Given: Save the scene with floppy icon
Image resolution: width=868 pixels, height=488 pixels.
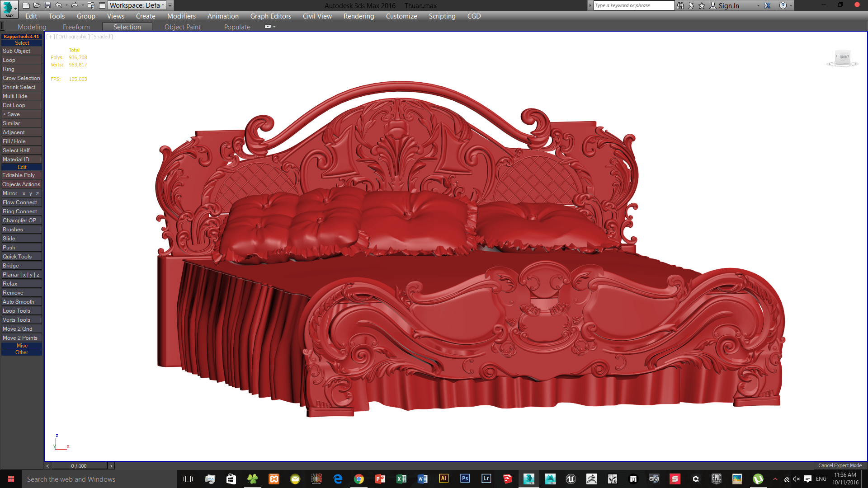Looking at the screenshot, I should pos(48,5).
